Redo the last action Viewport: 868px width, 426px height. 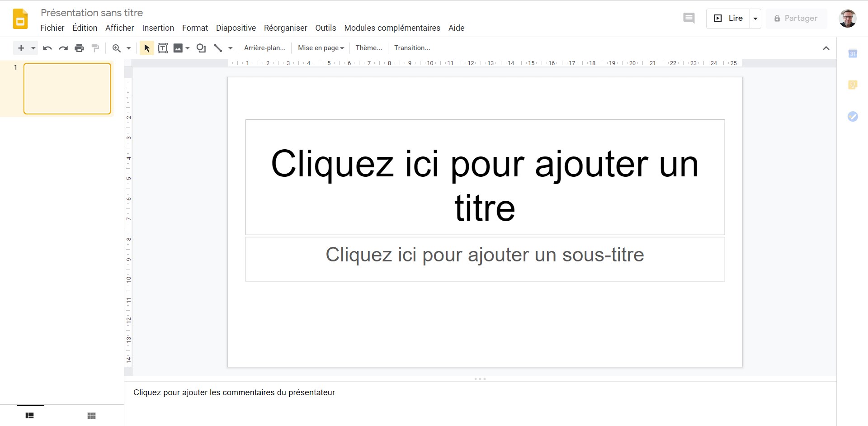[x=63, y=48]
